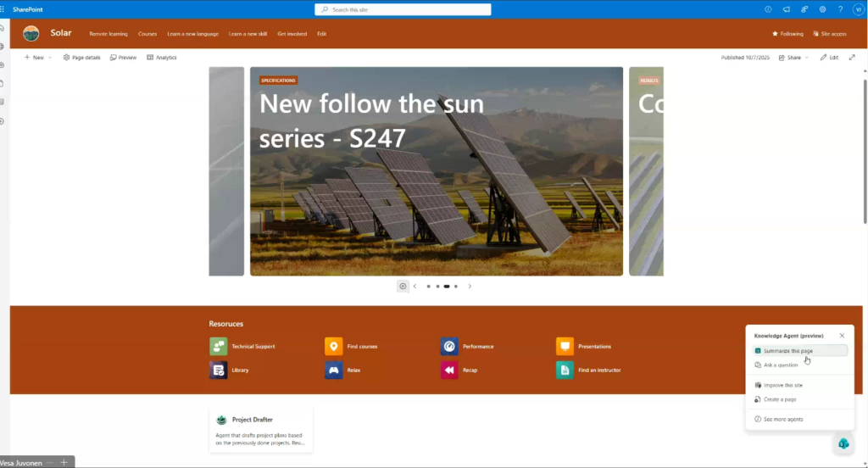
Task: Open Learn a new skill navigation
Action: (x=248, y=34)
